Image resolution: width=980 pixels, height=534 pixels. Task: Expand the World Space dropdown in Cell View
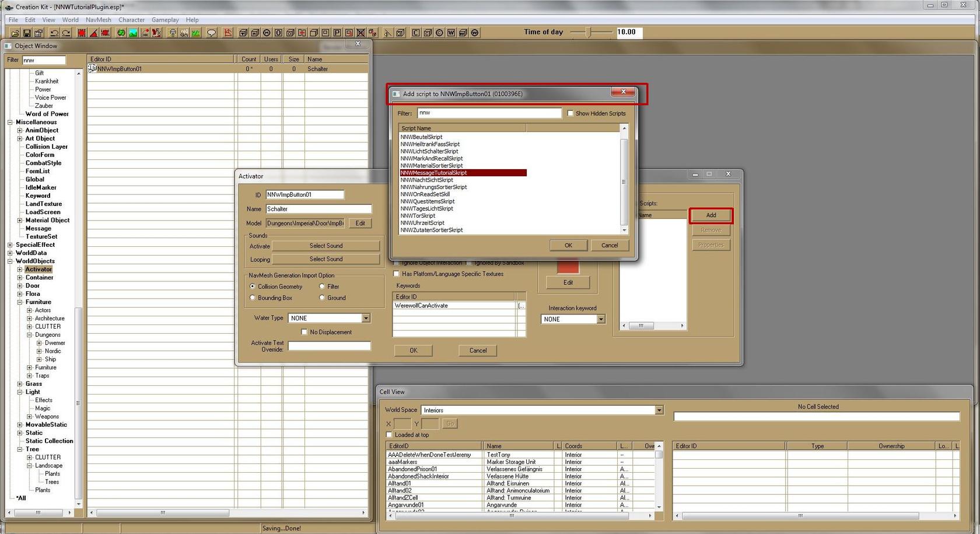(659, 410)
